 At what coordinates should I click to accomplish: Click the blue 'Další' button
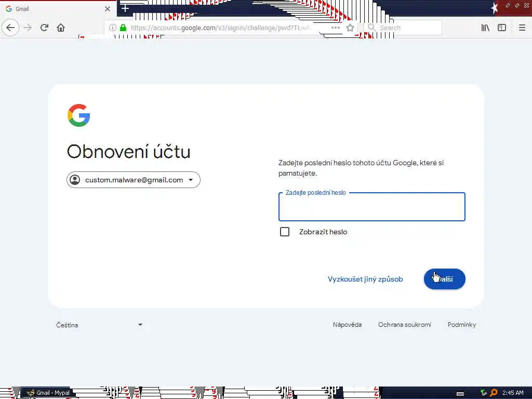[x=445, y=279]
